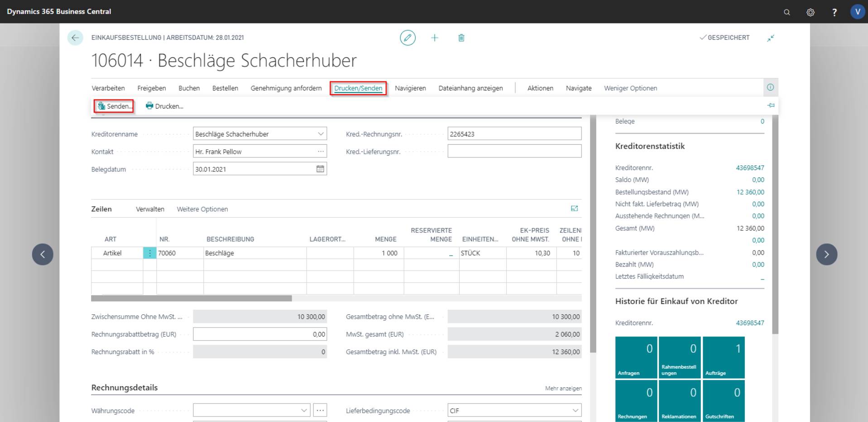Image resolution: width=868 pixels, height=422 pixels.
Task: Open the Belegdatum calendar picker
Action: pos(320,169)
